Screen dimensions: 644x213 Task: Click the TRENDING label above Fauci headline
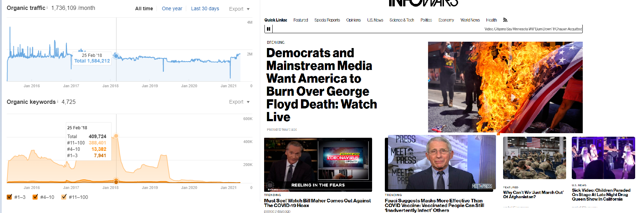point(393,195)
